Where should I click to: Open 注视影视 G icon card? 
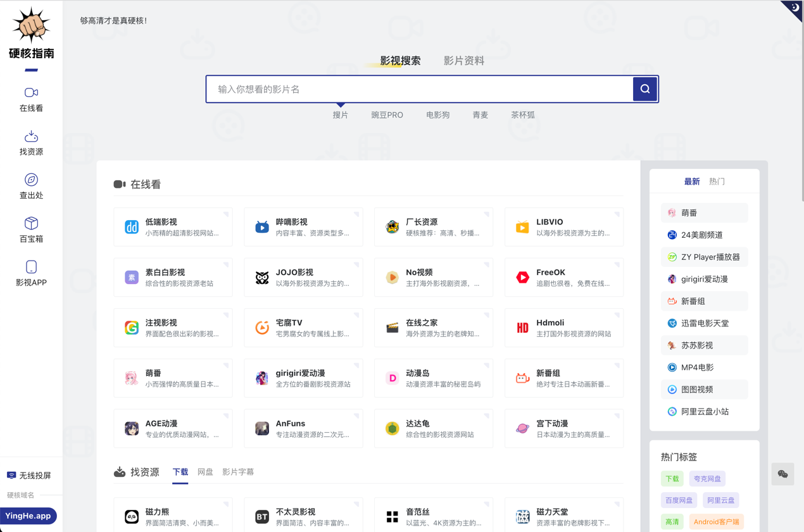click(x=173, y=328)
